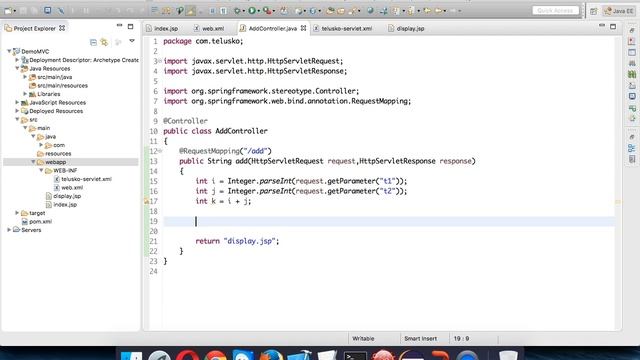Click the New file toolbar icon
Screen dimensions: 640x360
click(8, 11)
